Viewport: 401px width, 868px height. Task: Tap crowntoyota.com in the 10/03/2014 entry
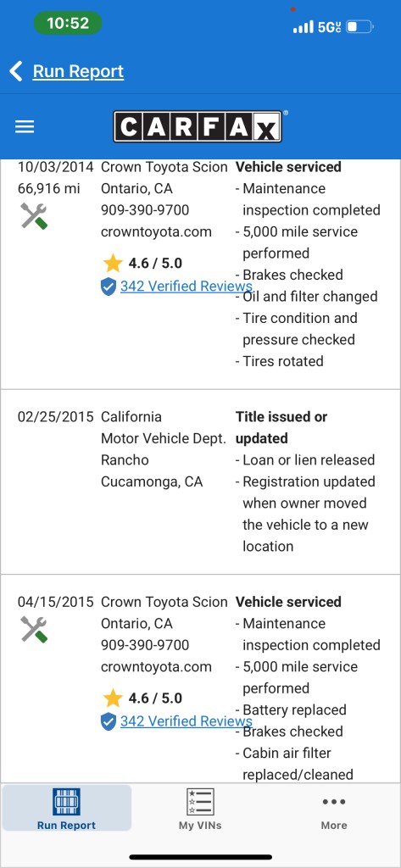(x=156, y=232)
